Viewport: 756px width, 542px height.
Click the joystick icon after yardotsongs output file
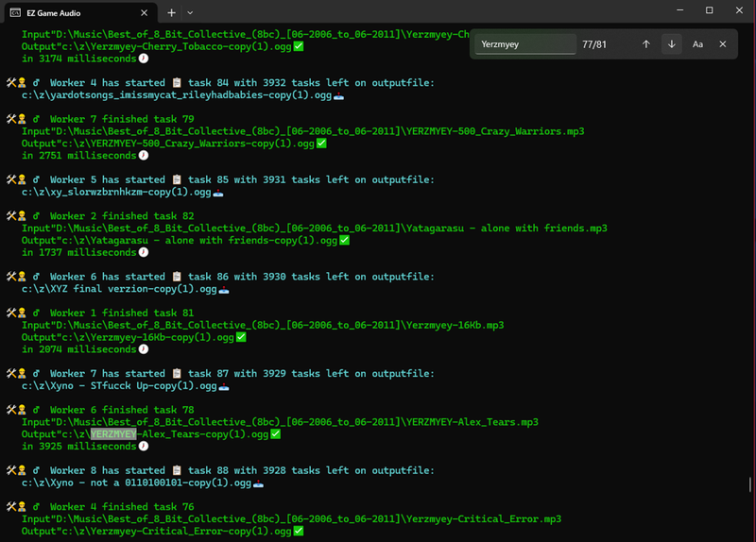338,96
